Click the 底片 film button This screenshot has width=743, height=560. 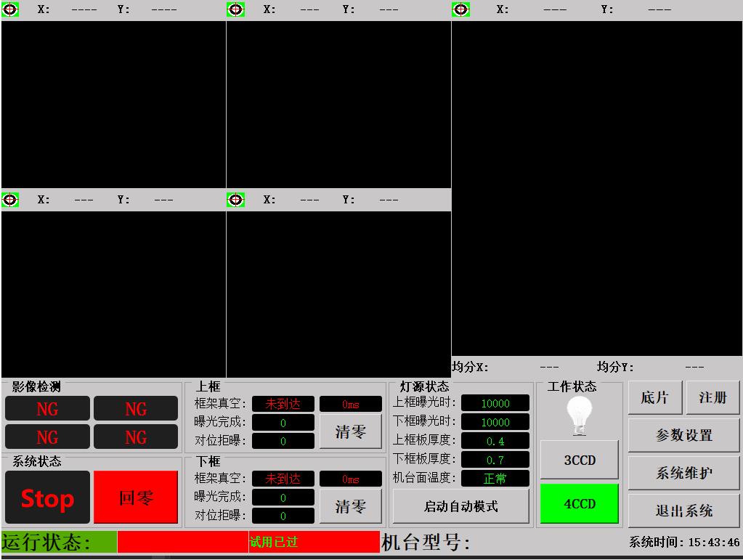pyautogui.click(x=654, y=397)
